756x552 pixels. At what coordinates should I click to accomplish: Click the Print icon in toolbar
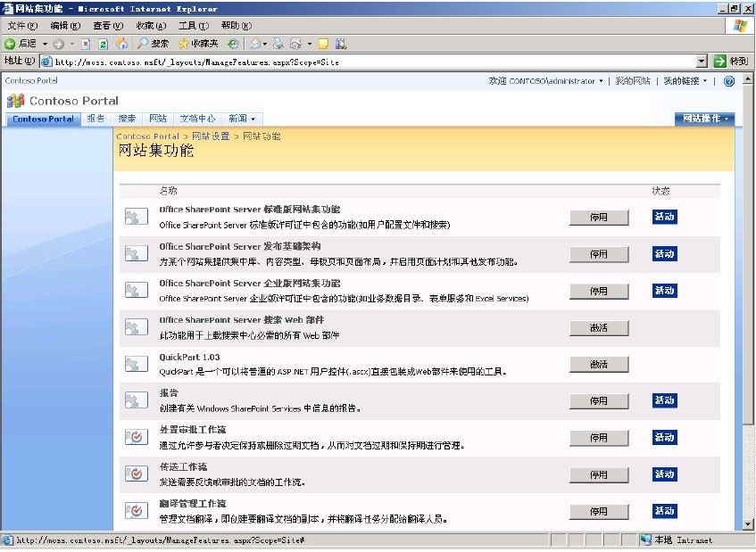(x=278, y=44)
